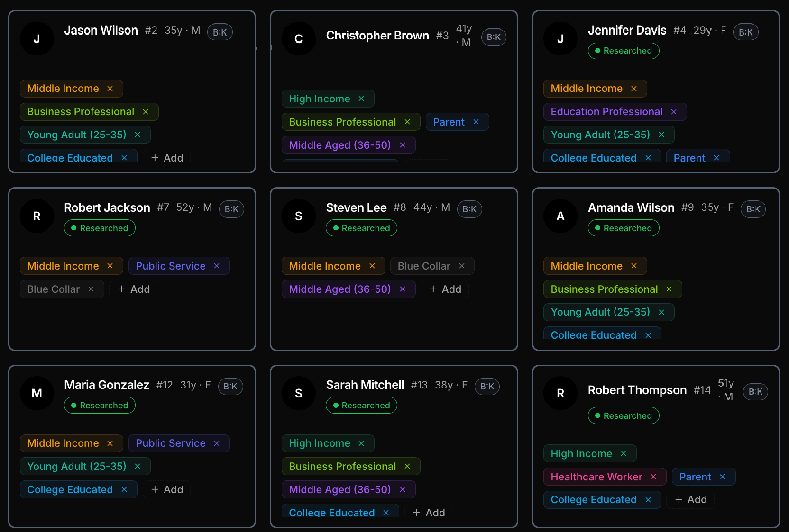Click Steven Lee's avatar initial
The height and width of the screenshot is (532, 789).
point(299,216)
